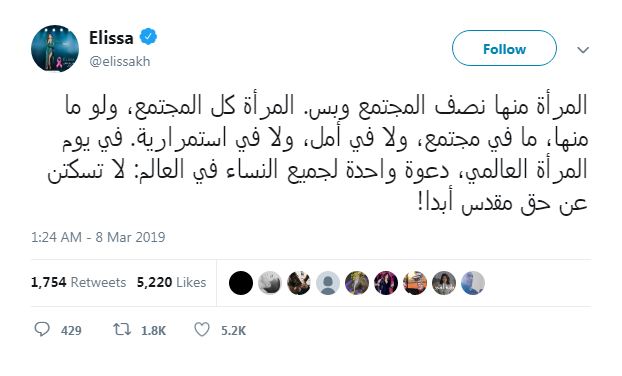Click the Follow button
The image size is (622, 376).
[x=504, y=48]
